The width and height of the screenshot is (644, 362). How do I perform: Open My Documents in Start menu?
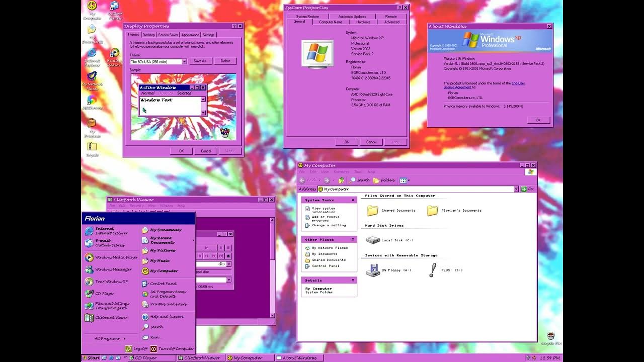(x=168, y=230)
